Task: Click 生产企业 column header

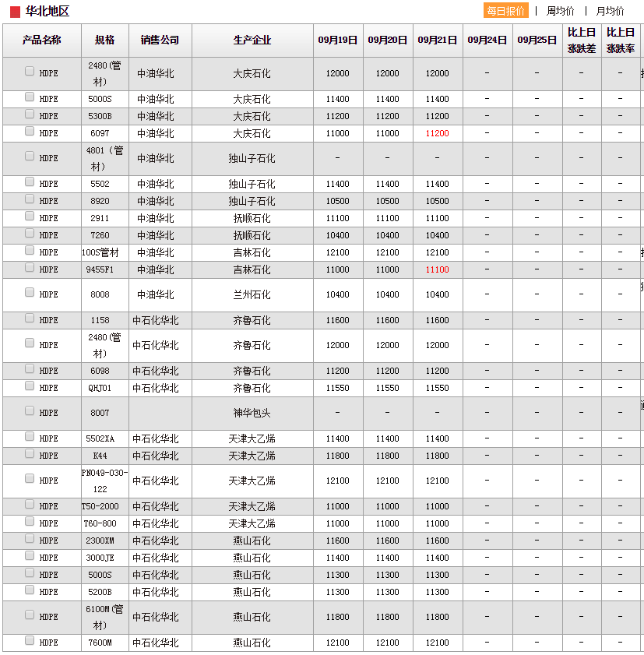Action: point(252,40)
